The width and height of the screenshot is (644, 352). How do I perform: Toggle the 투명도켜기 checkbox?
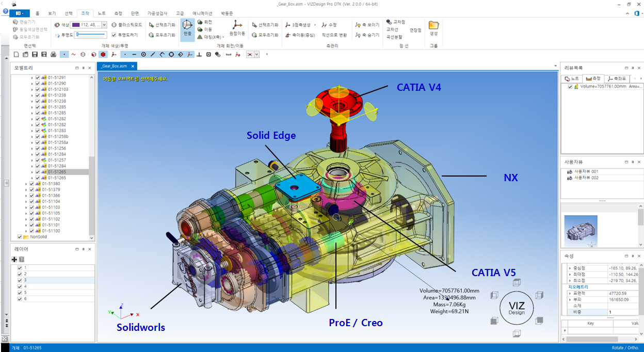[114, 35]
